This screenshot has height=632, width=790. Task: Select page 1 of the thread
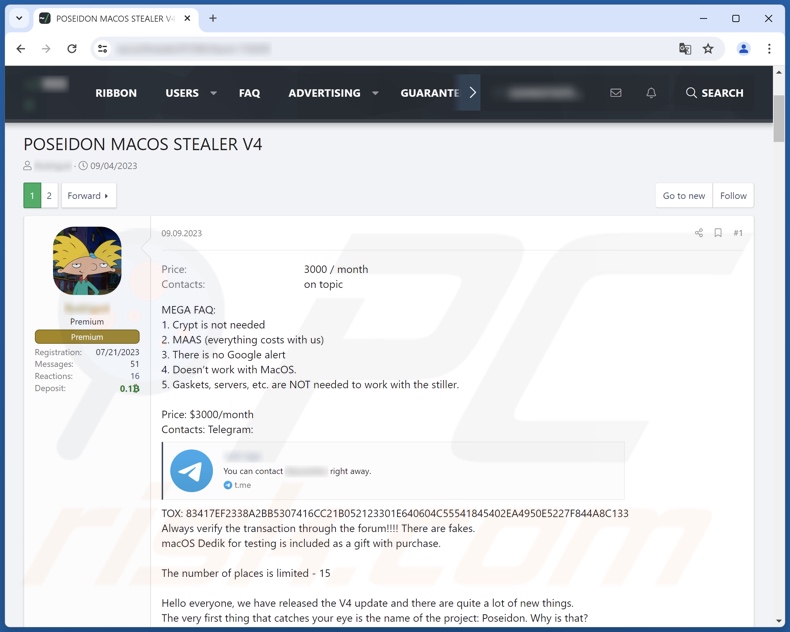pos(32,196)
